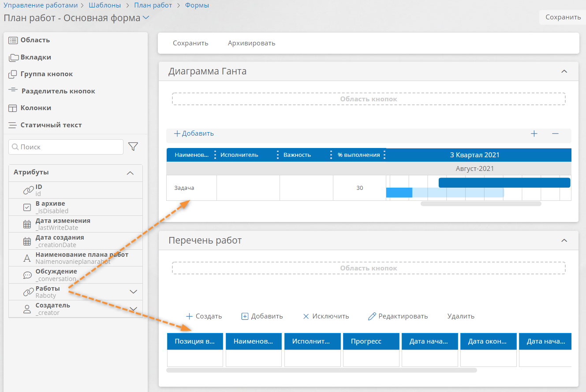Screen dimensions: 586x392
Task: Select the Вкладки tabs element icon
Action: (x=13, y=57)
